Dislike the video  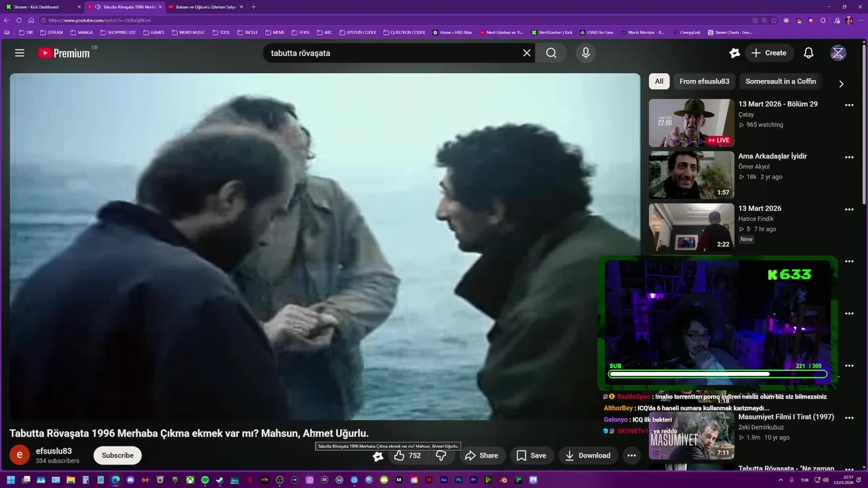(441, 455)
